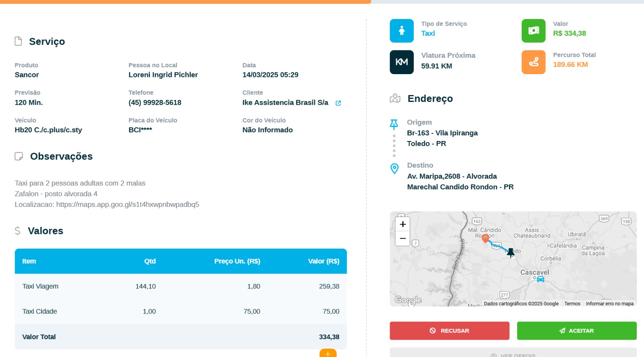Click the orange progress bar at top
This screenshot has height=357, width=644.
coord(185,2)
